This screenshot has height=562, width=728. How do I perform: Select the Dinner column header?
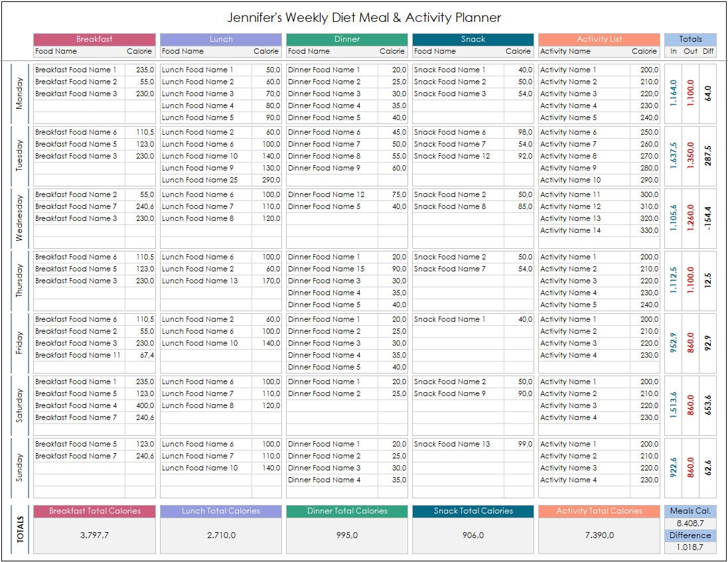pos(347,39)
